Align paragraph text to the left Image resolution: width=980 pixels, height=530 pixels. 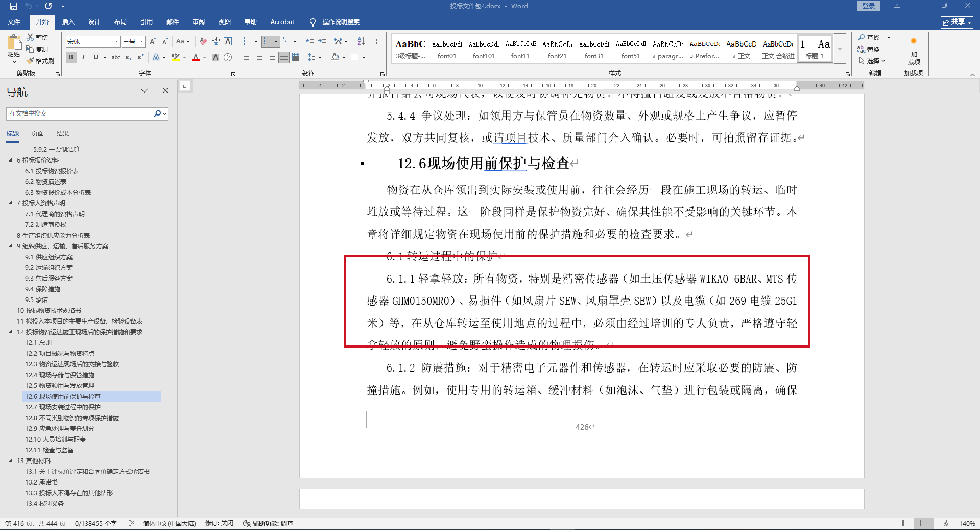[x=247, y=57]
